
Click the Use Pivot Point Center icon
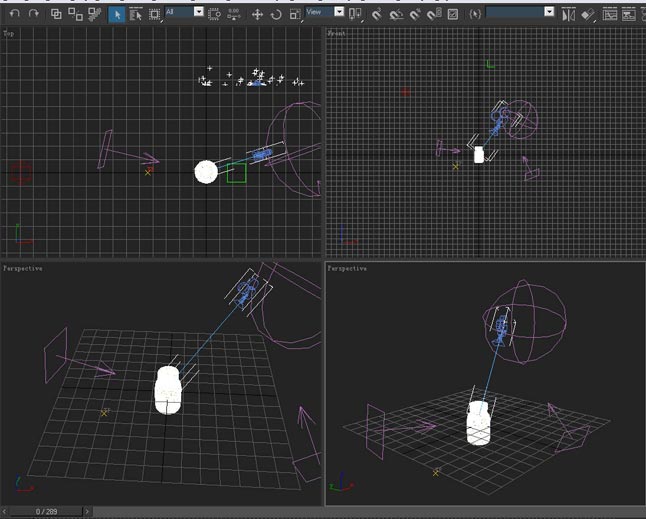pyautogui.click(x=355, y=15)
